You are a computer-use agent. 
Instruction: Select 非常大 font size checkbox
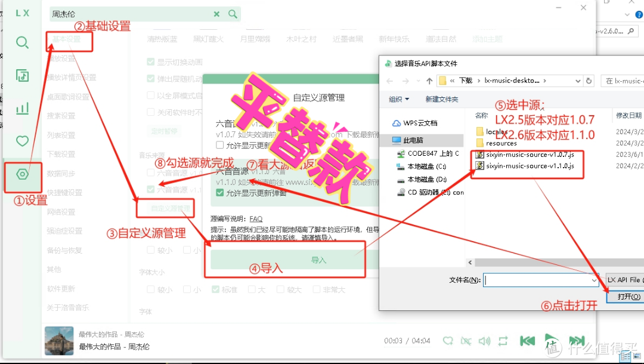click(317, 289)
